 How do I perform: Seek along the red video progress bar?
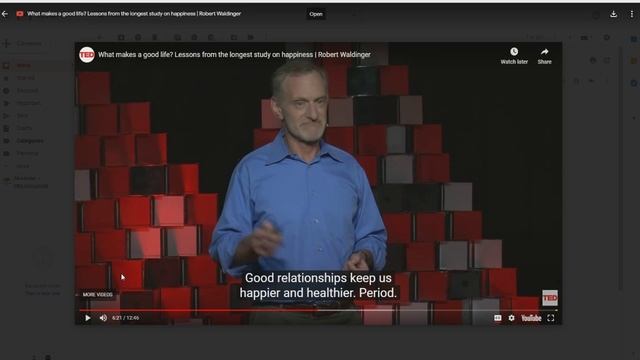(x=318, y=310)
